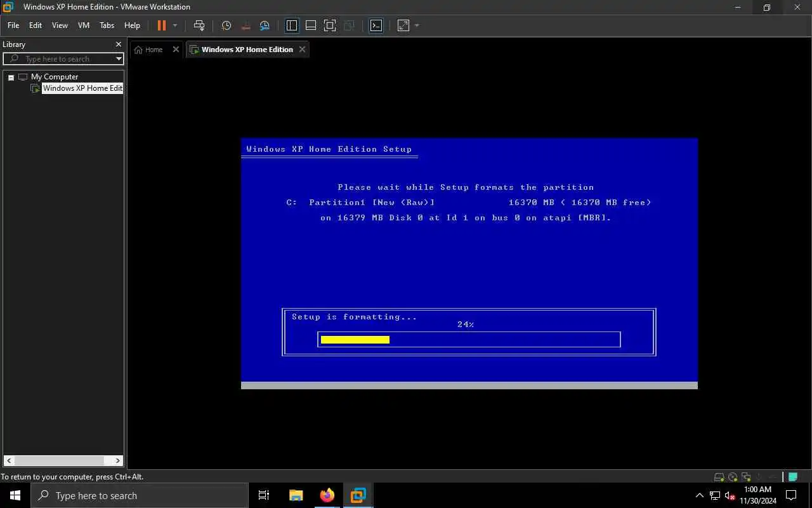Click the USB controller status icon
Viewport: 812px width, 508px height.
coord(771,477)
